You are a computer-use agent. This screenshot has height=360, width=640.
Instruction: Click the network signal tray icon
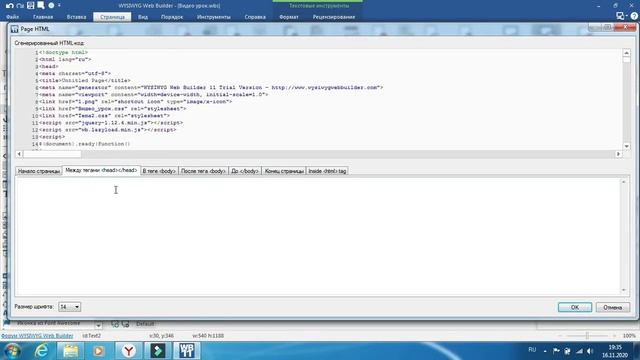(x=579, y=351)
